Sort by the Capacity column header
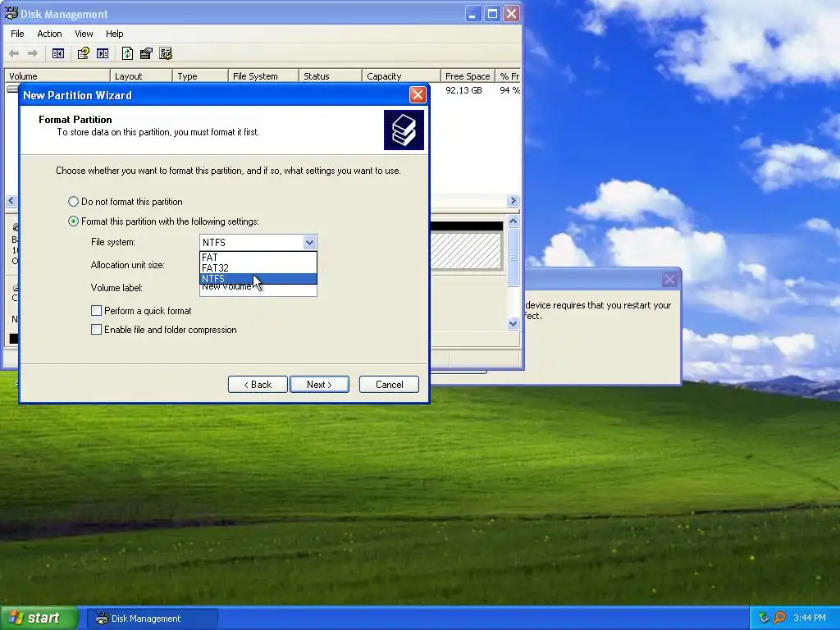This screenshot has width=840, height=630. click(401, 76)
